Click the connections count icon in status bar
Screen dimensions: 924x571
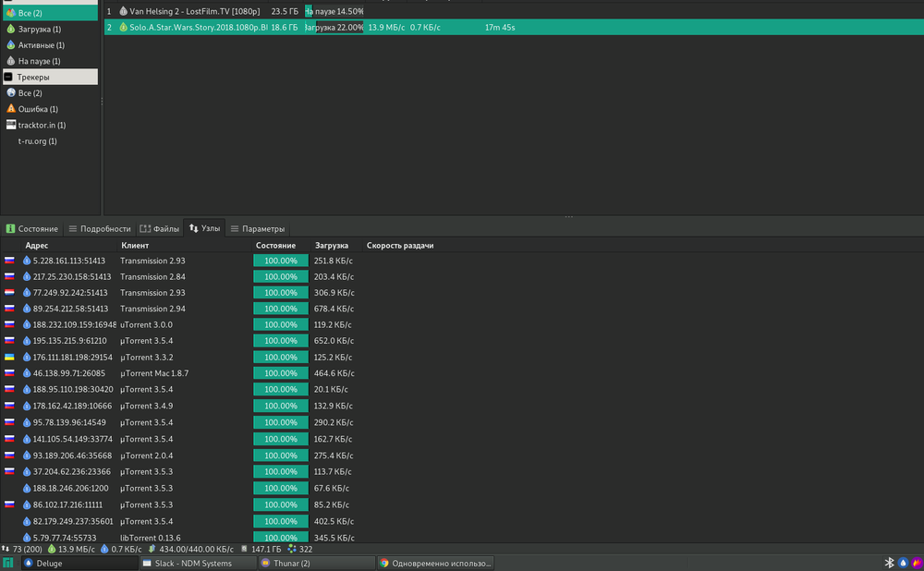[6, 549]
